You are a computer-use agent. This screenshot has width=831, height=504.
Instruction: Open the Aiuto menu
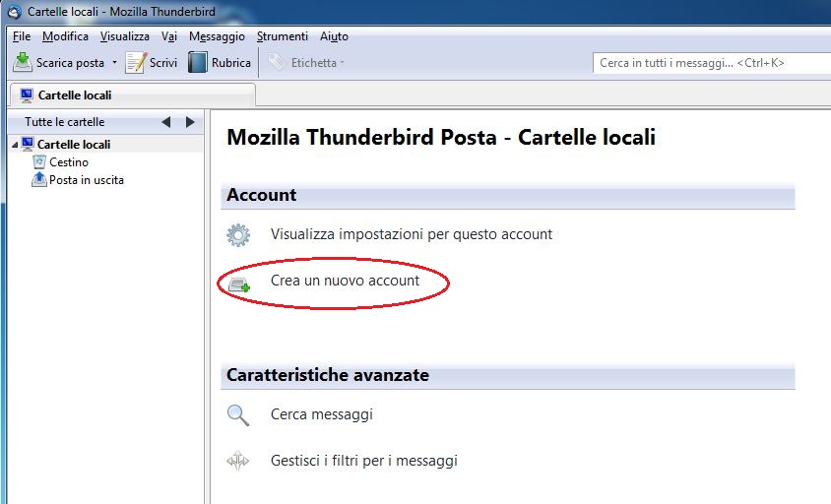pyautogui.click(x=334, y=36)
